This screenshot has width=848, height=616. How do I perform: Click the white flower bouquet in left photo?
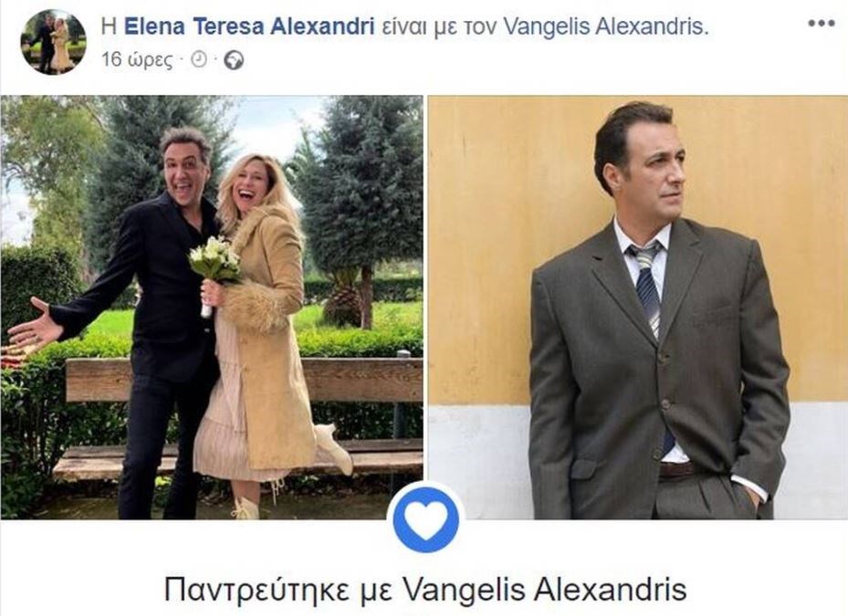click(x=215, y=263)
